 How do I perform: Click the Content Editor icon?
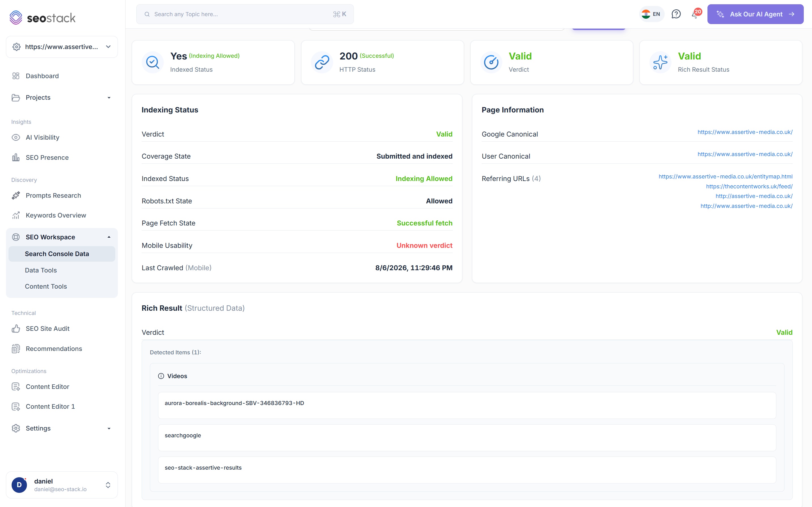pos(16,387)
